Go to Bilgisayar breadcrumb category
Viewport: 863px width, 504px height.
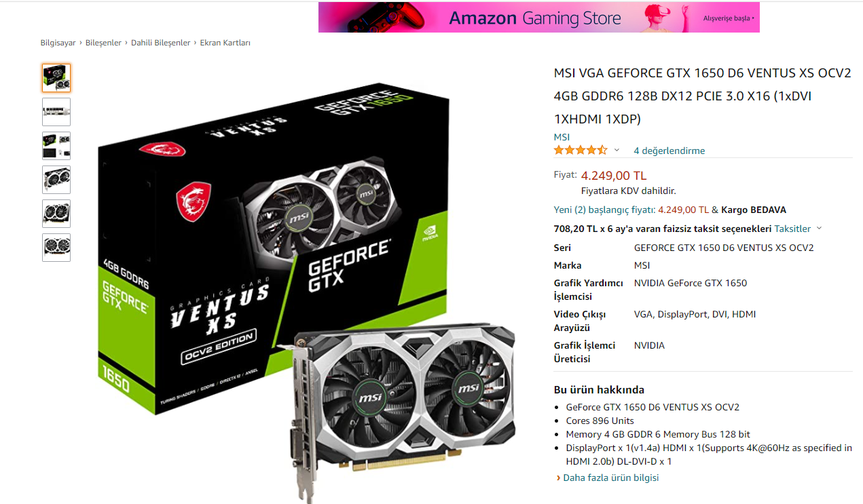(x=58, y=43)
